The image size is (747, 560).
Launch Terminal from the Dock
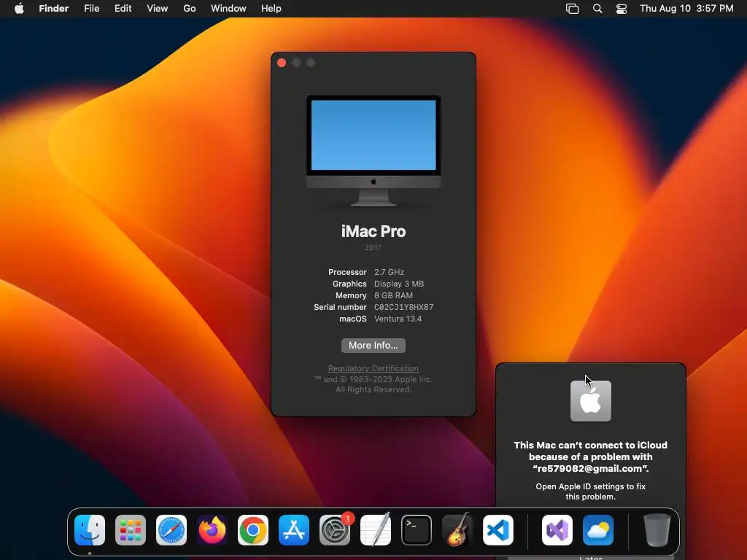417,530
